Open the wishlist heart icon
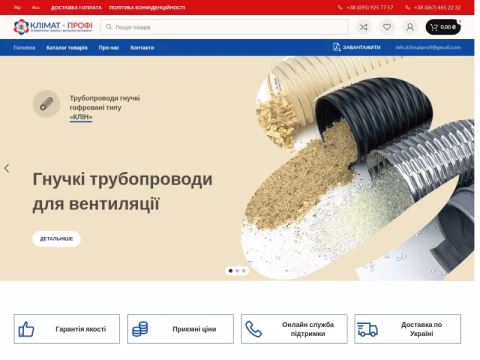Screen dimensions: 480x360 point(387,27)
